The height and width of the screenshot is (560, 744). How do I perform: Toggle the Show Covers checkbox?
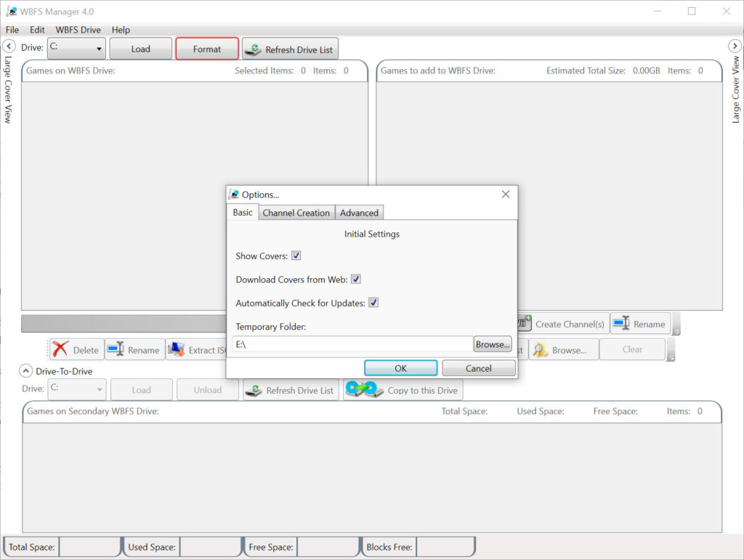(296, 256)
